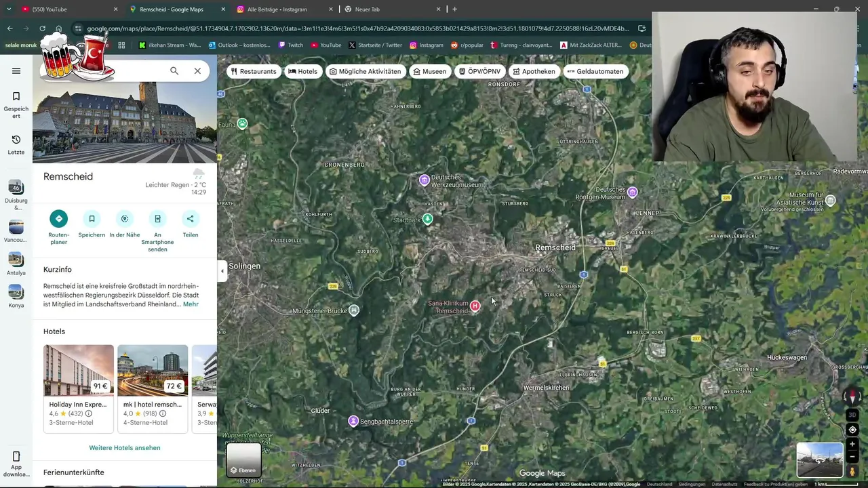The width and height of the screenshot is (868, 488).
Task: Toggle the 3D map view
Action: [x=853, y=415]
